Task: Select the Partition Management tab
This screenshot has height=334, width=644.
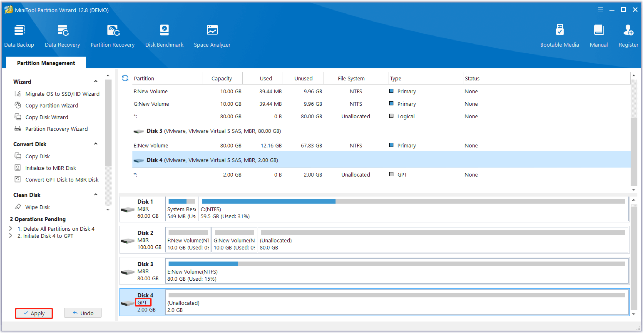Action: tap(46, 63)
